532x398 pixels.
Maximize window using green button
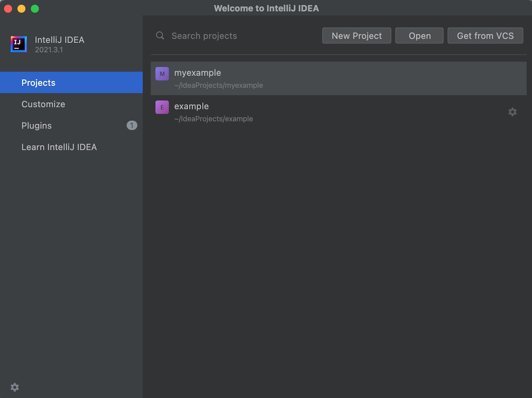(x=35, y=9)
